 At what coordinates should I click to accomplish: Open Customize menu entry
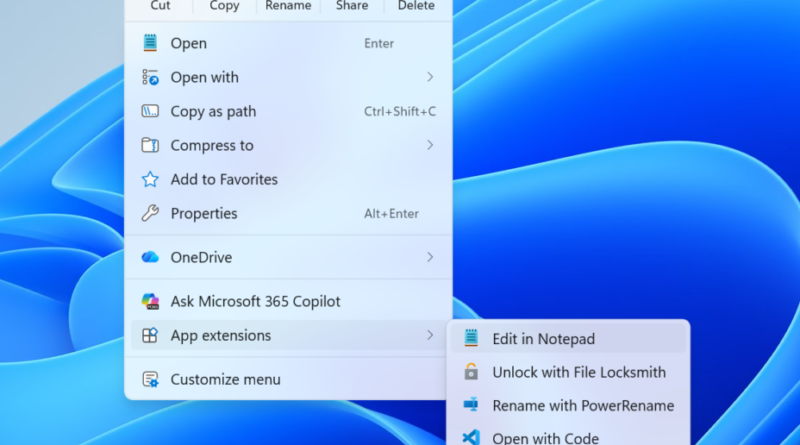coord(288,379)
